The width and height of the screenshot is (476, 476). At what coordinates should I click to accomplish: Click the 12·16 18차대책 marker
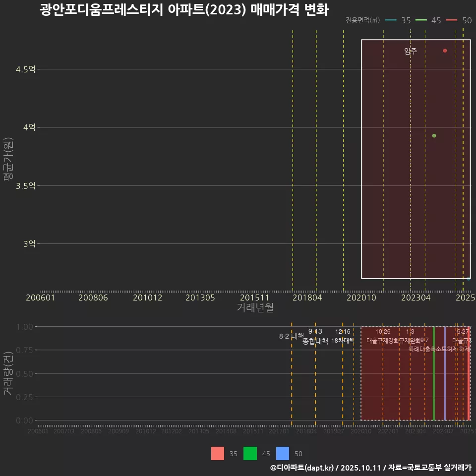pos(342,336)
